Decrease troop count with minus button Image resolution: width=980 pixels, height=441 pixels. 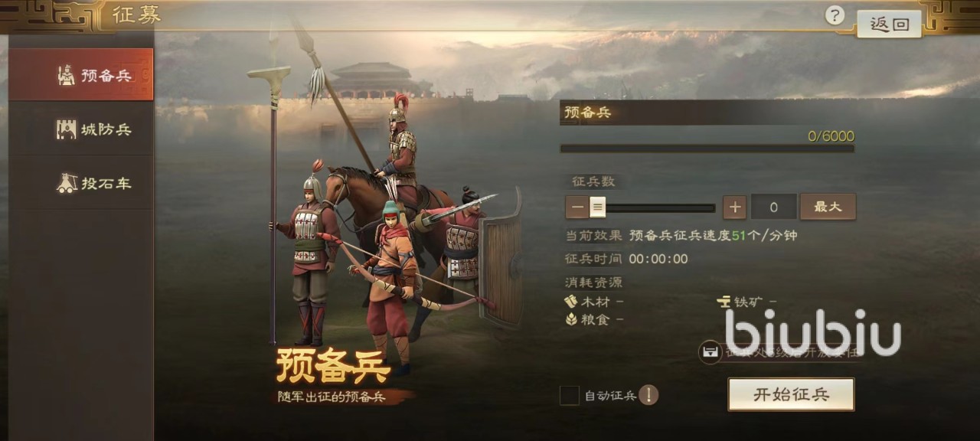pyautogui.click(x=577, y=207)
